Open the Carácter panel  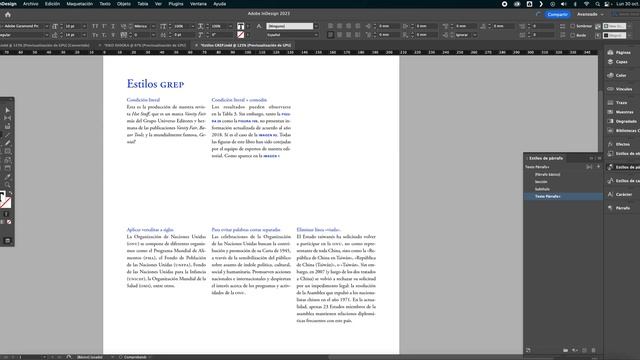pyautogui.click(x=620, y=194)
